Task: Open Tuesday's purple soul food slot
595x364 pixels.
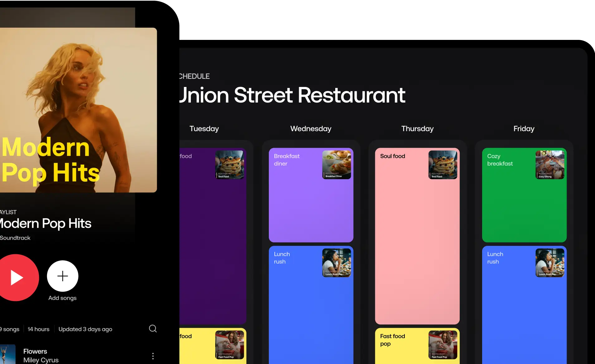Action: pos(213,236)
